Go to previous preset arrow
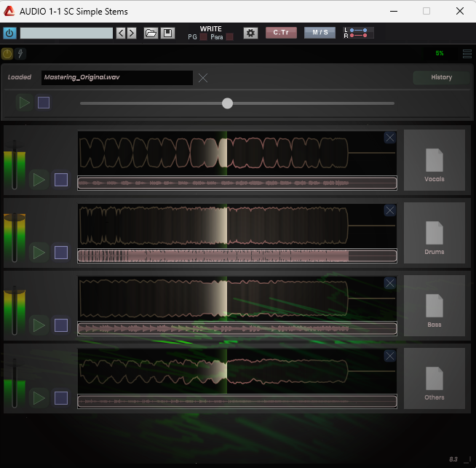 121,33
